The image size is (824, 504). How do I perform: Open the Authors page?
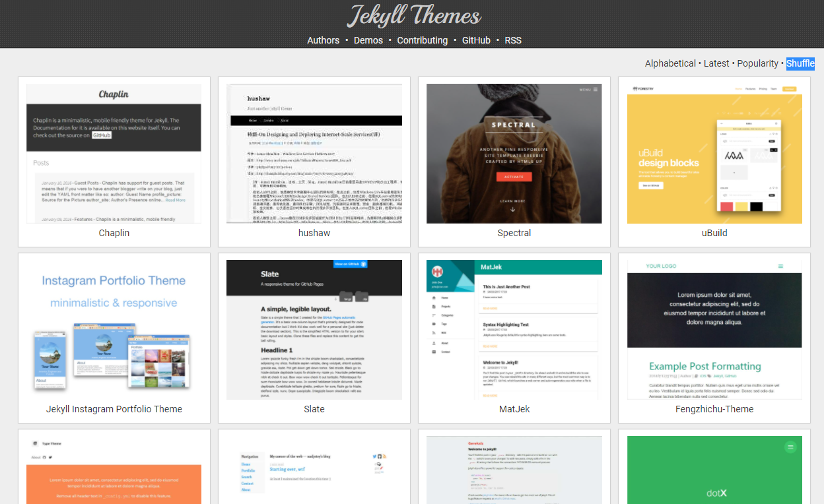[x=323, y=40]
